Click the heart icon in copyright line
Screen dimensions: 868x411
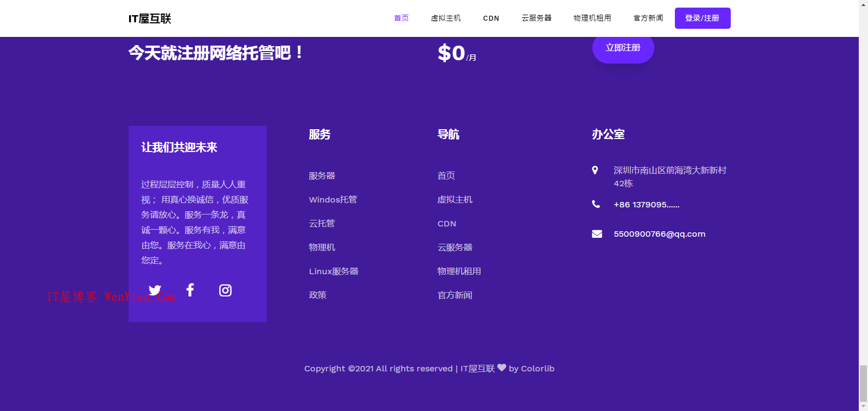[x=502, y=368]
